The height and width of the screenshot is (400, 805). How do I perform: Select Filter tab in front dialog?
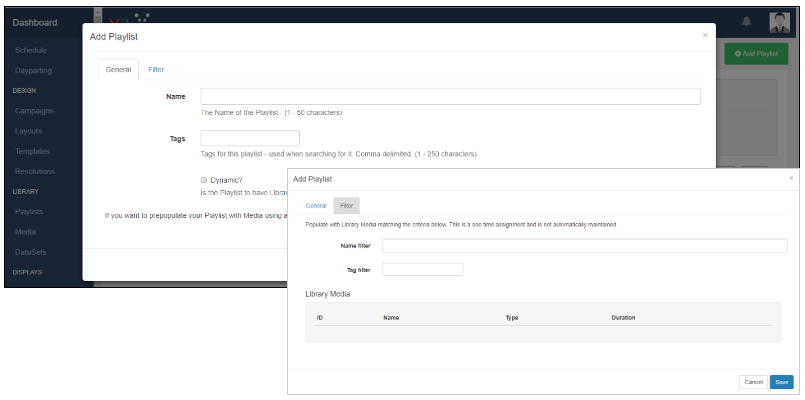[346, 205]
